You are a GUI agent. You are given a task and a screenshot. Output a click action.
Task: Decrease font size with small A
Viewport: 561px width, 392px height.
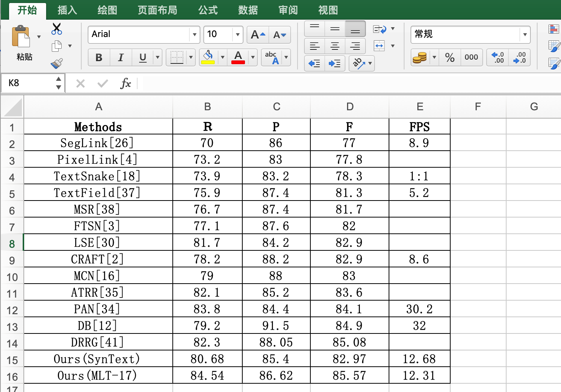pyautogui.click(x=280, y=35)
